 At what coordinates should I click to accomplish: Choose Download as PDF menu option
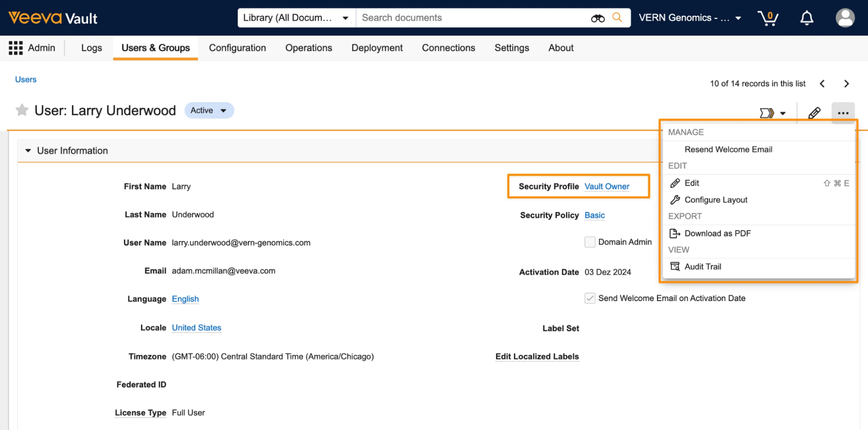(717, 233)
